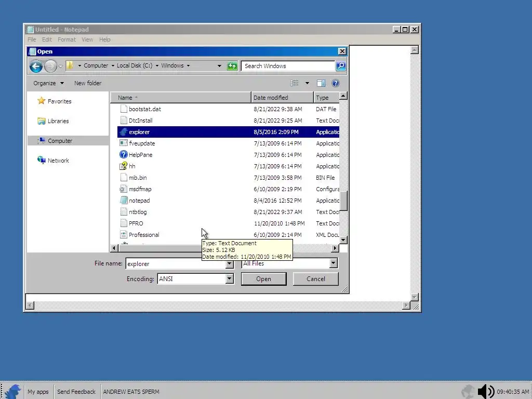This screenshot has height=399, width=532.
Task: Open Notepad View menu
Action: [x=87, y=39]
